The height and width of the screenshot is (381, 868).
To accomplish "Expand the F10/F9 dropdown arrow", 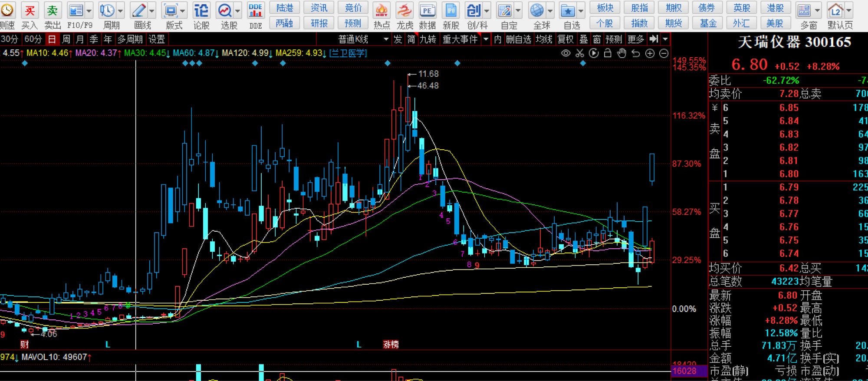I will [x=89, y=10].
